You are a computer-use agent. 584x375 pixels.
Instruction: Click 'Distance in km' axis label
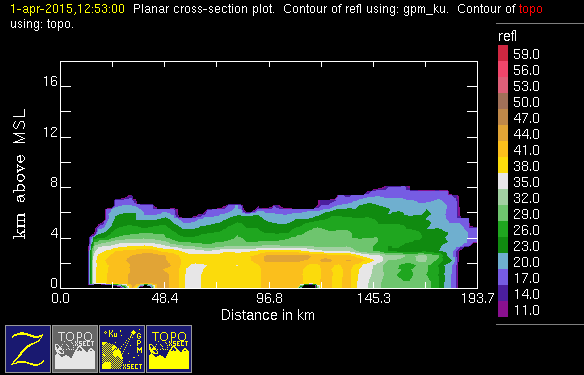[x=268, y=315]
